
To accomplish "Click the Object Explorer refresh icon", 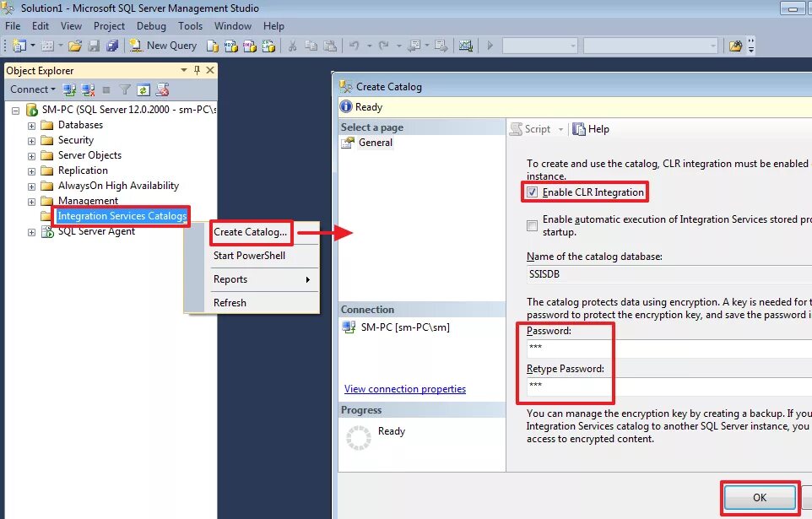I will click(x=143, y=89).
